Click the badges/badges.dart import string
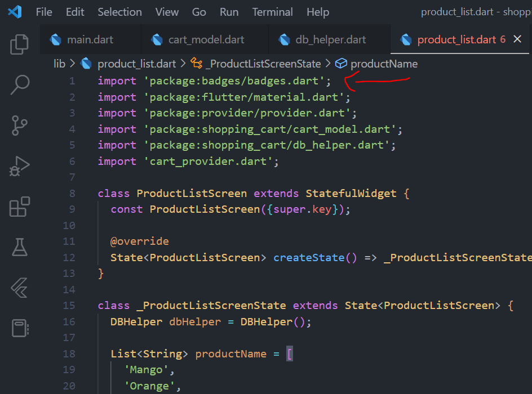Image resolution: width=532 pixels, height=394 pixels. point(234,81)
